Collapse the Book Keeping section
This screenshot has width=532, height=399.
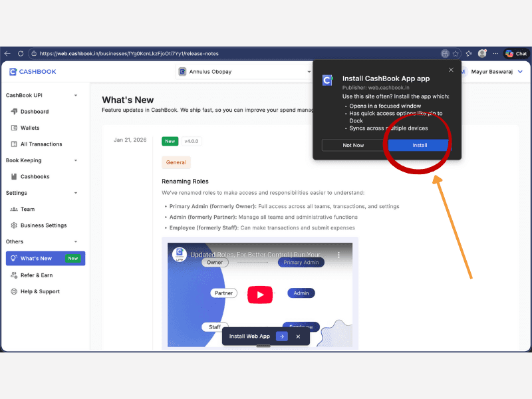coord(76,160)
